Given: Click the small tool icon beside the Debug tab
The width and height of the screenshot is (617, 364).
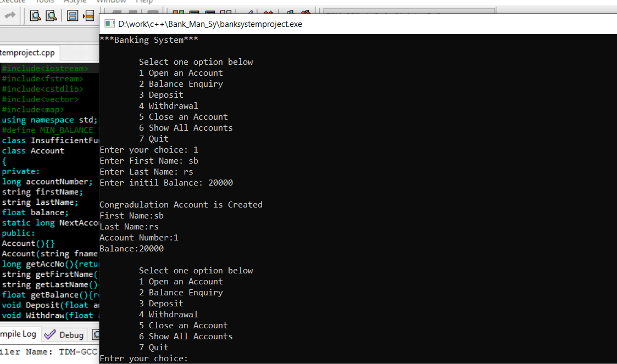Looking at the screenshot, I should 96,334.
